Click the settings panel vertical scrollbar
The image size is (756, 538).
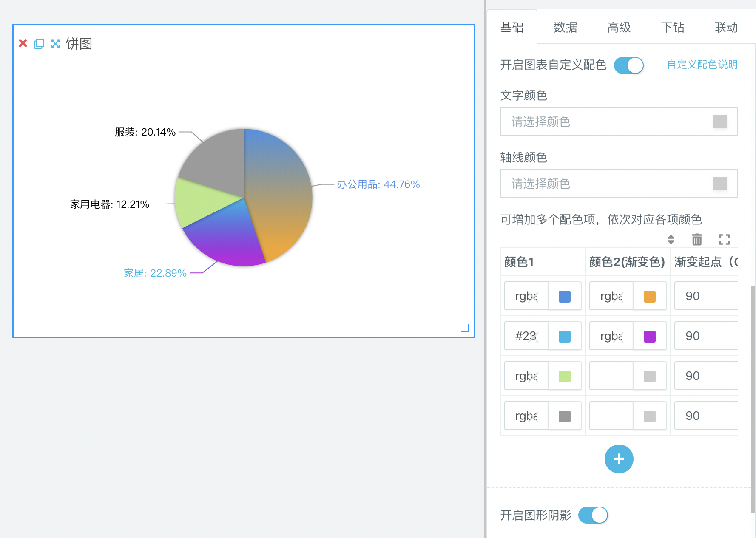pos(753,399)
